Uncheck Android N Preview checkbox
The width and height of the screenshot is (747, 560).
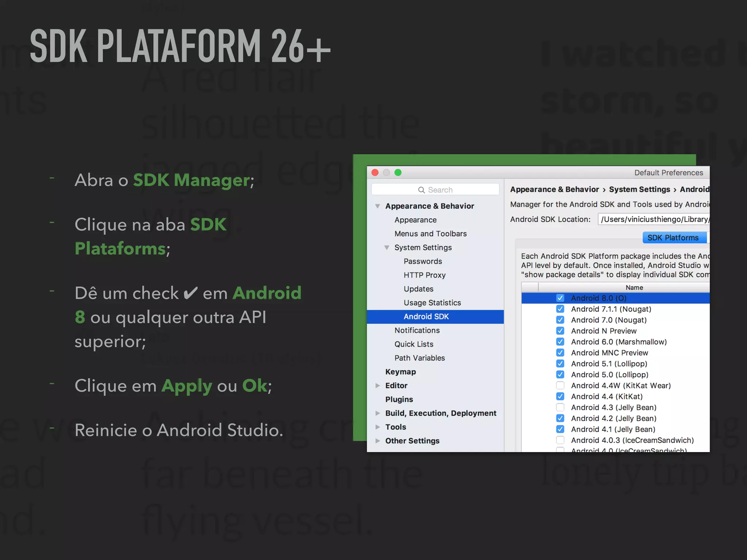pyautogui.click(x=560, y=331)
